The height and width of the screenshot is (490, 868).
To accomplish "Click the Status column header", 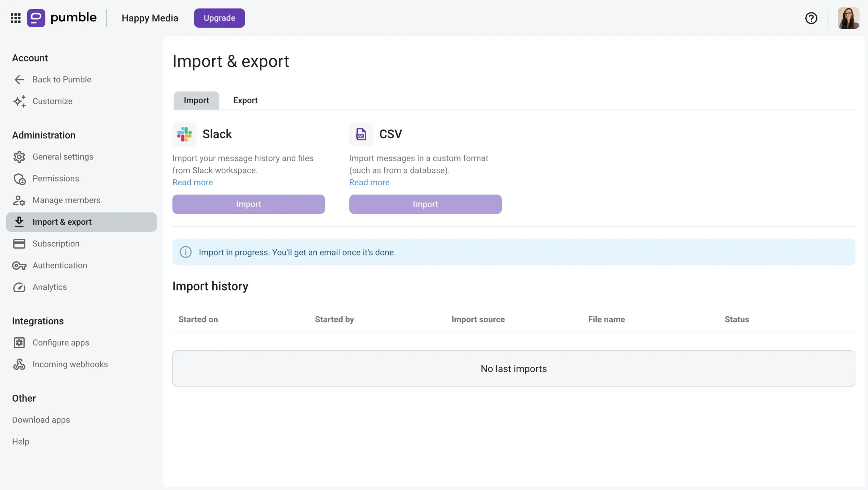I will pos(737,319).
